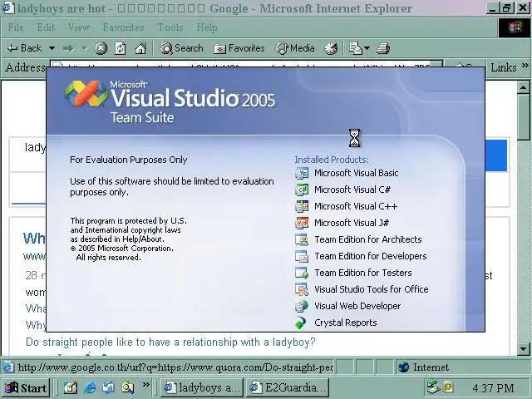Open the Edit menu
Screen dimensions: 532x399
[x=46, y=27]
